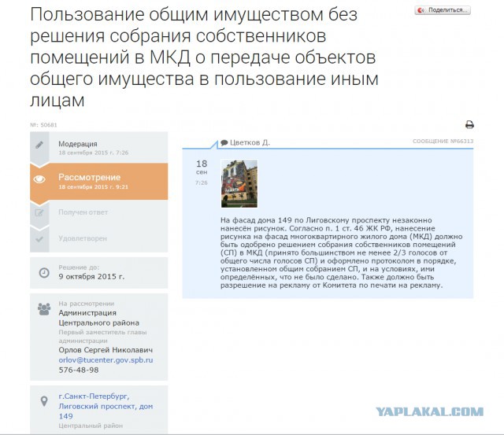Click the eye icon beside Рассмотрение

(x=39, y=179)
